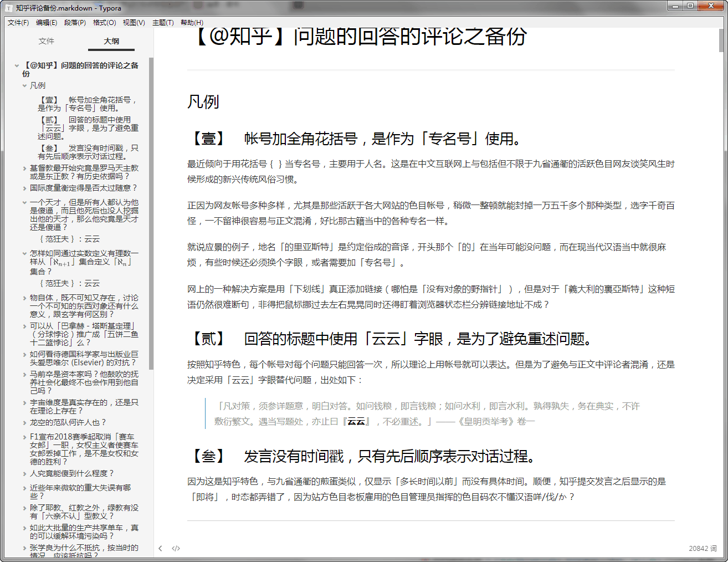
Task: Collapse the 怎样如同通过实数定义有理数 outline item
Action: 24,253
